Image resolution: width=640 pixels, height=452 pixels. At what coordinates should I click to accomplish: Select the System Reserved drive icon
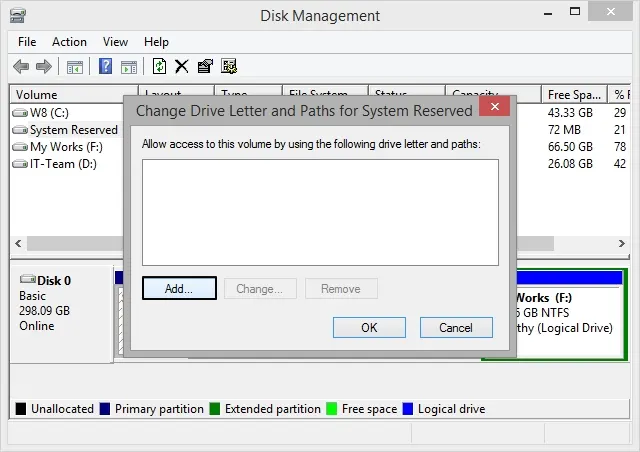tap(20, 130)
